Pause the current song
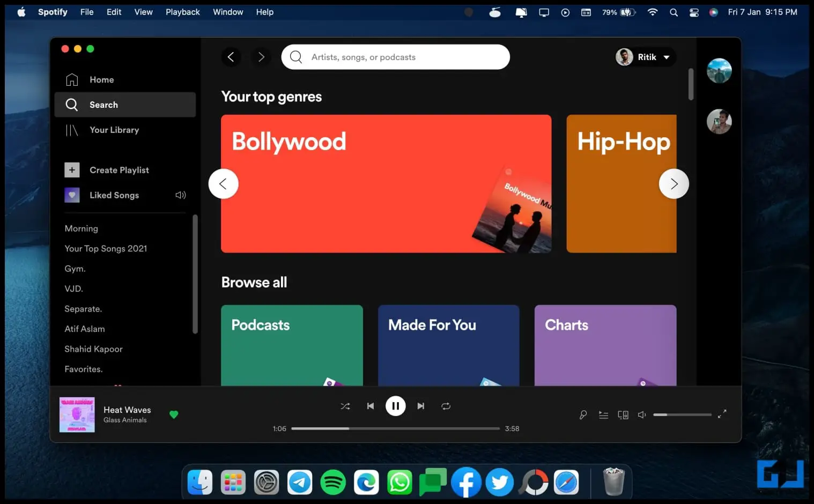The width and height of the screenshot is (814, 504). point(396,406)
